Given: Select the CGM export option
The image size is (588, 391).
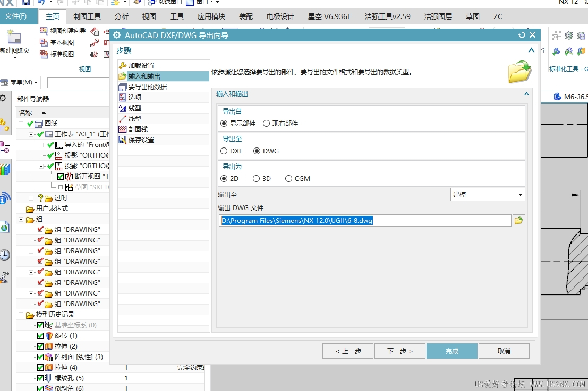Looking at the screenshot, I should pos(288,179).
